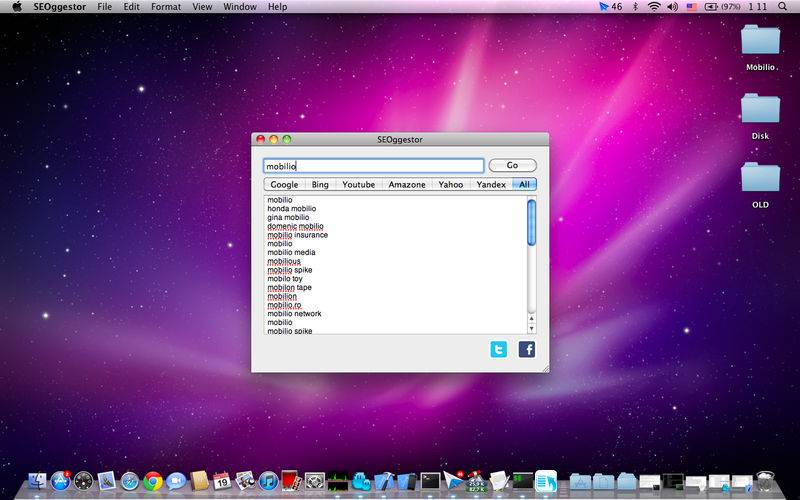Open Mail stamp icon in dock
Screen dimensions: 800x500
point(107,481)
